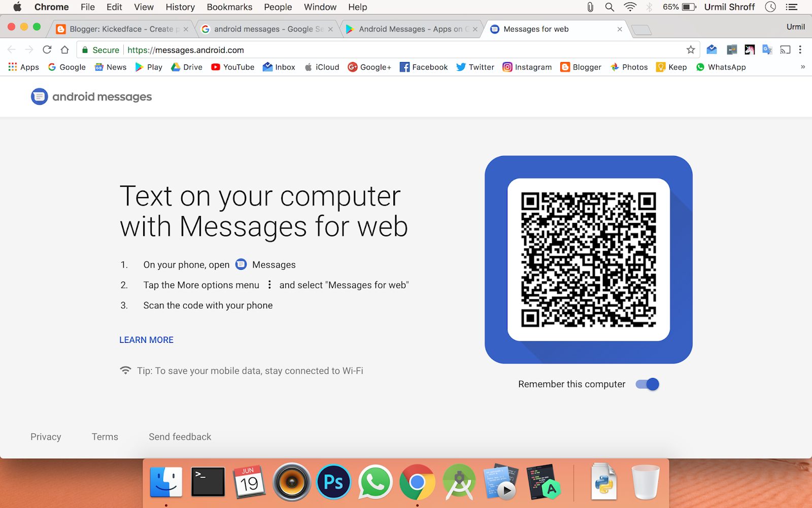Open Inbox bookmark

(x=279, y=67)
